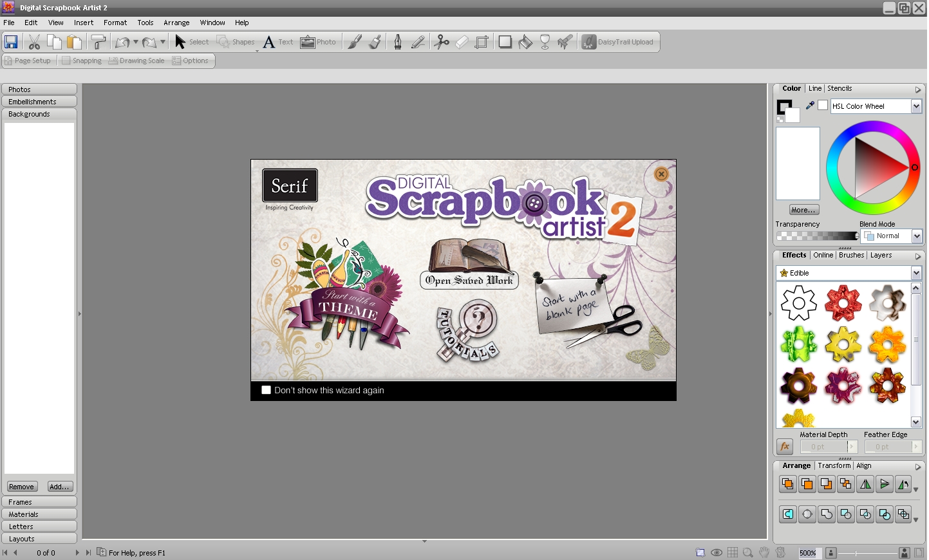Open the HSL Color Wheel dropdown

pos(916,106)
